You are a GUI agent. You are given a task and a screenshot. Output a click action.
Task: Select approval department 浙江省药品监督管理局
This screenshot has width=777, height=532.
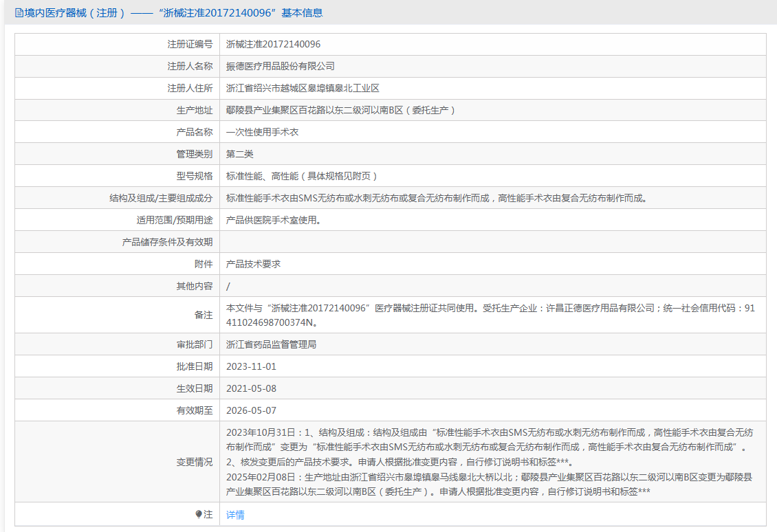point(271,344)
